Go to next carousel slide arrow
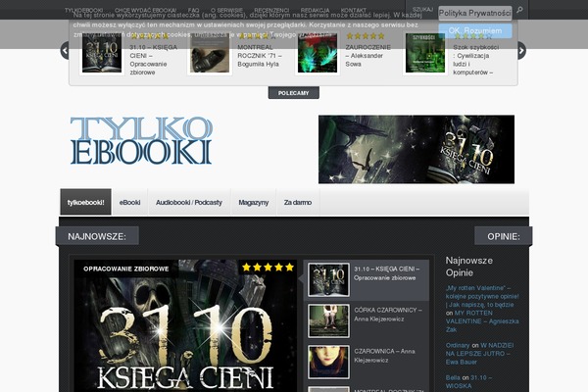 tap(521, 50)
